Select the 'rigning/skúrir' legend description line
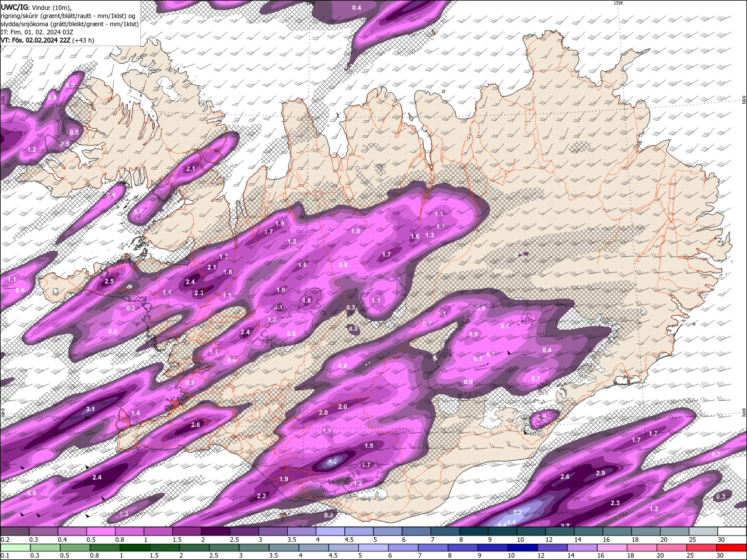Image resolution: width=747 pixels, height=560 pixels. 68,16
